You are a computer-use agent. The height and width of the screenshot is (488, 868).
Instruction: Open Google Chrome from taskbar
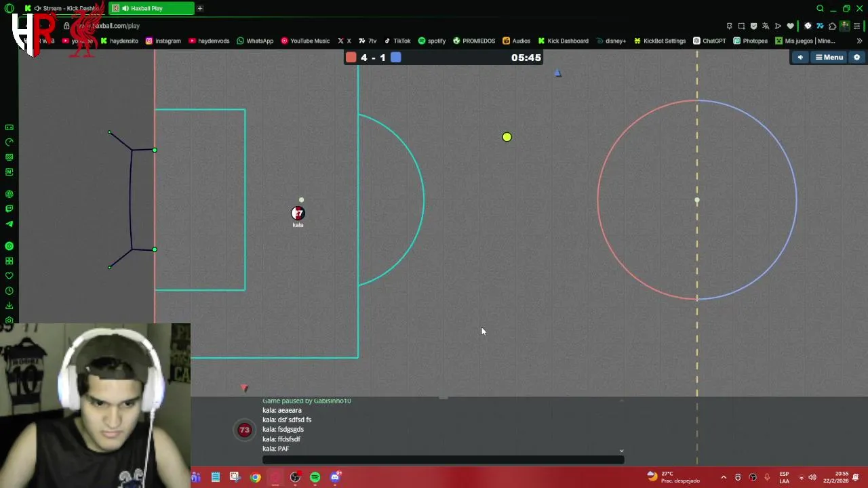pyautogui.click(x=255, y=477)
